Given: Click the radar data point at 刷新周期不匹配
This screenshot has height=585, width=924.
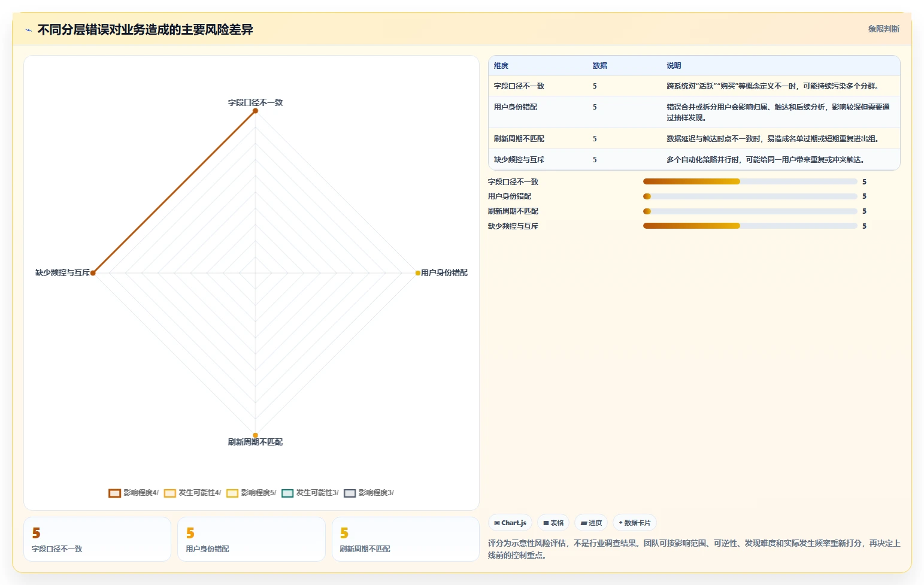Looking at the screenshot, I should [255, 435].
